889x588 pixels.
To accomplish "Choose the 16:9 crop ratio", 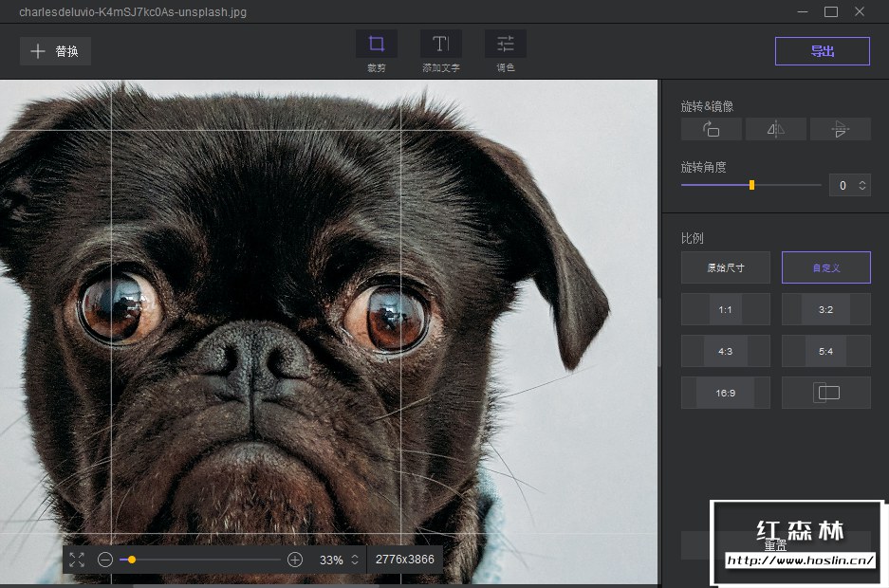I will pyautogui.click(x=725, y=393).
